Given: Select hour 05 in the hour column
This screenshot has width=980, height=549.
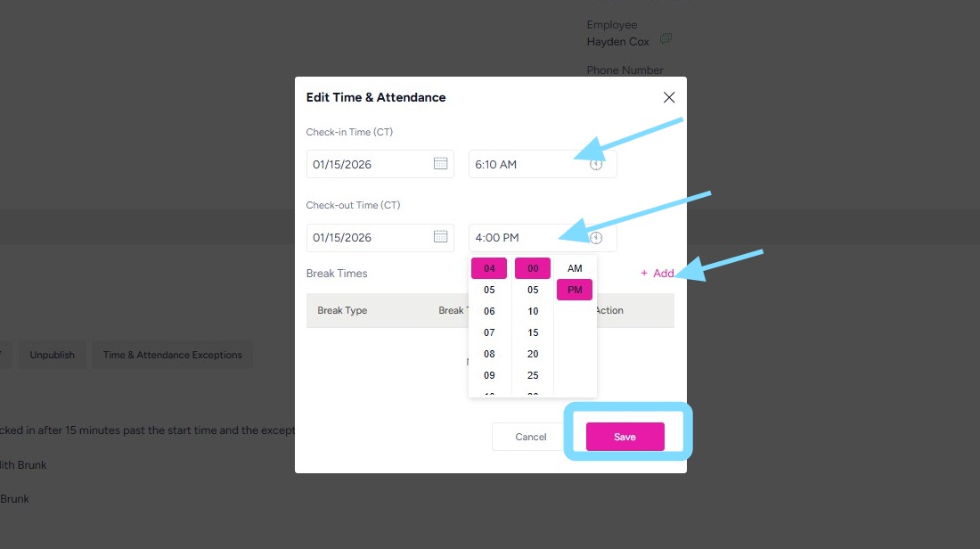Looking at the screenshot, I should (x=489, y=290).
